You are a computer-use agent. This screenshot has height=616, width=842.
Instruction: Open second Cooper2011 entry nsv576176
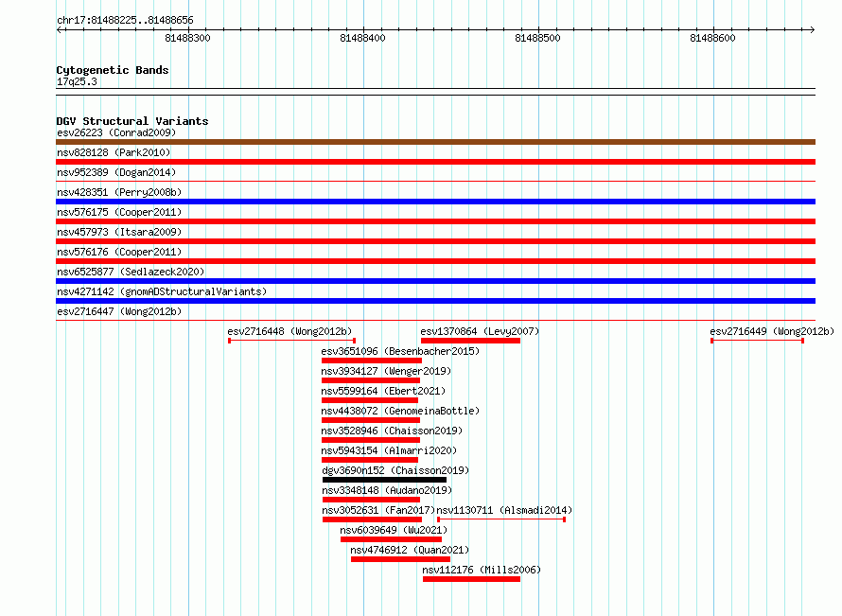119,252
